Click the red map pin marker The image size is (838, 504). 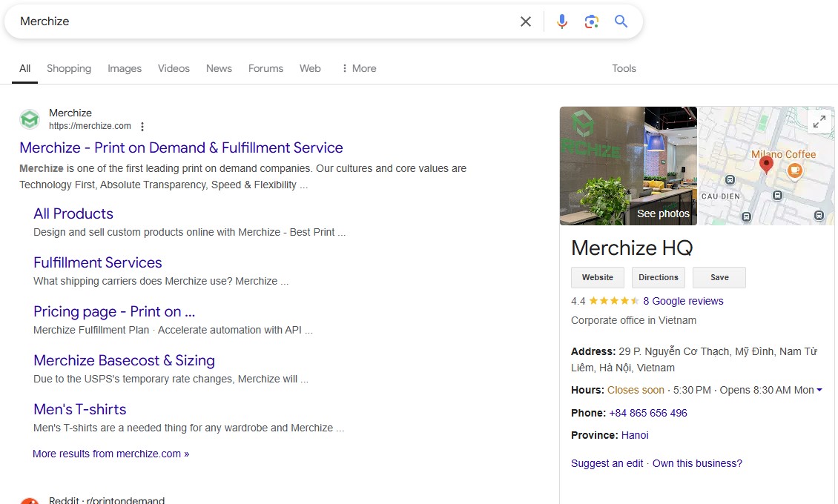click(766, 165)
